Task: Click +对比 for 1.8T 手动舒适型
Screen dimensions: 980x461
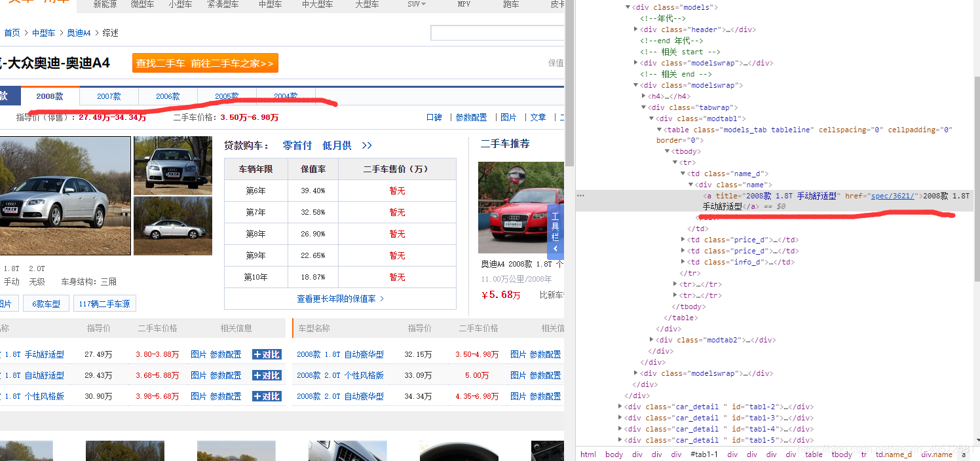Action: click(x=267, y=354)
